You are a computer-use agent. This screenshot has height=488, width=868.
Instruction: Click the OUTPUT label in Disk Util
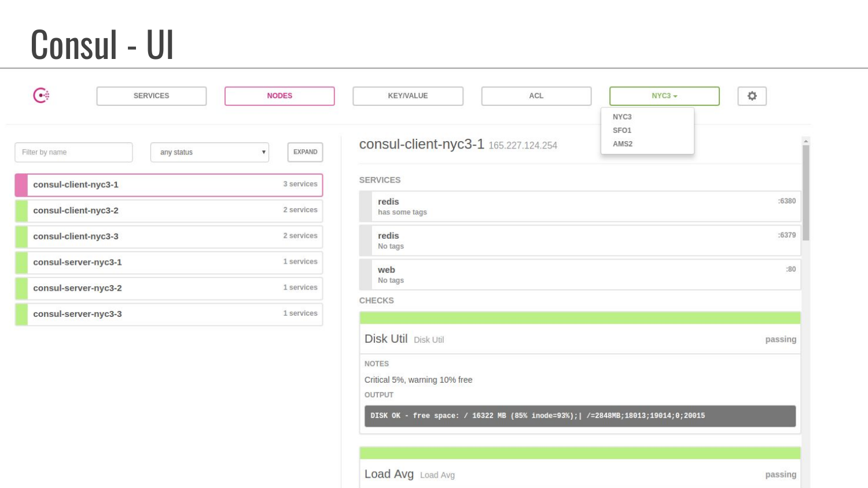(379, 395)
